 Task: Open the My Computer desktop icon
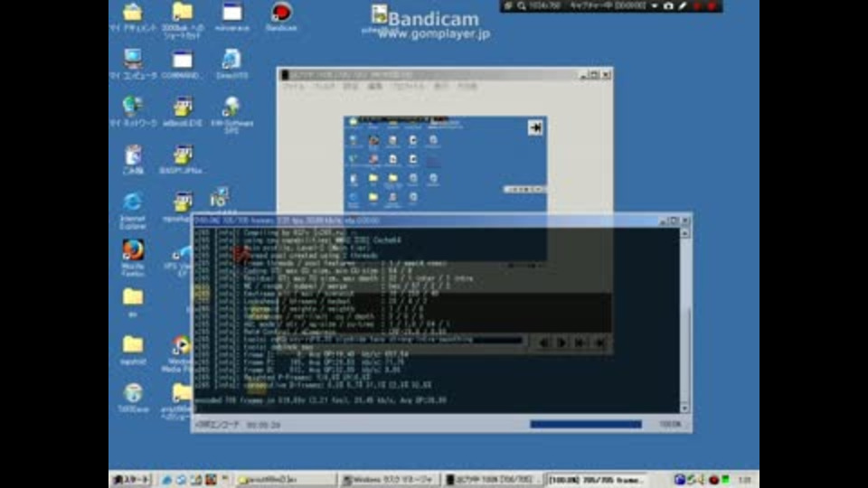point(133,60)
